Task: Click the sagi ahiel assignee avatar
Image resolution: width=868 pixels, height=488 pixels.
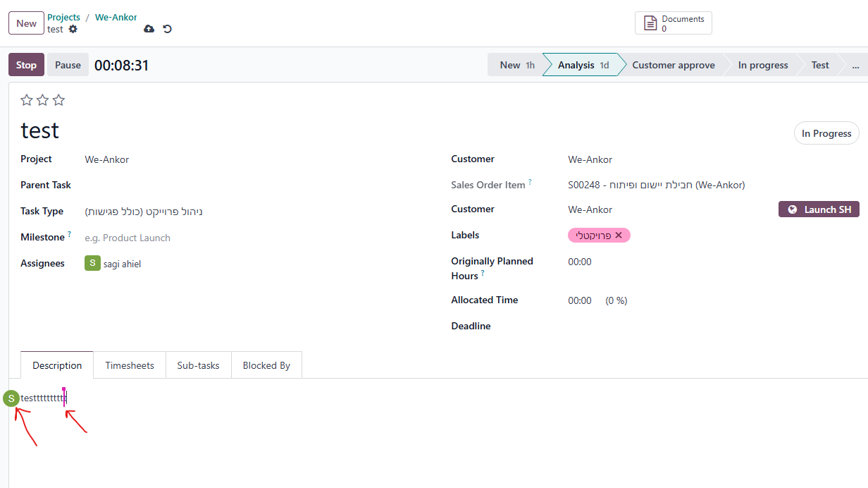Action: 92,264
